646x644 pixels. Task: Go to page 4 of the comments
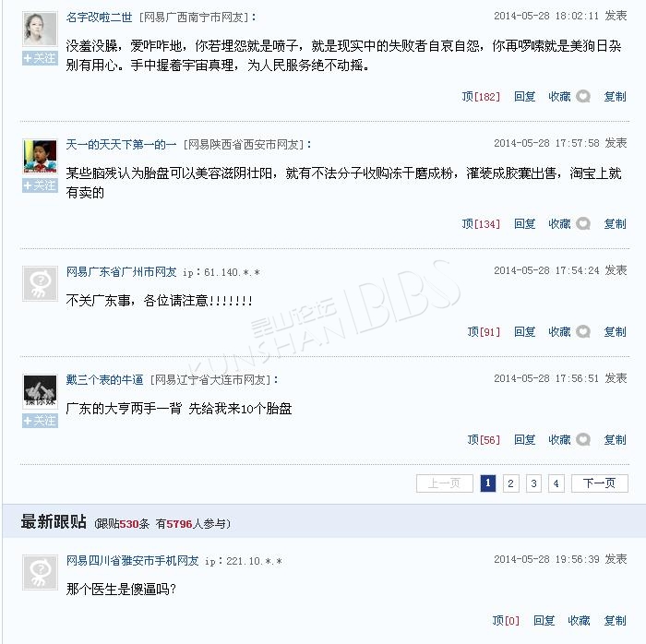point(556,483)
